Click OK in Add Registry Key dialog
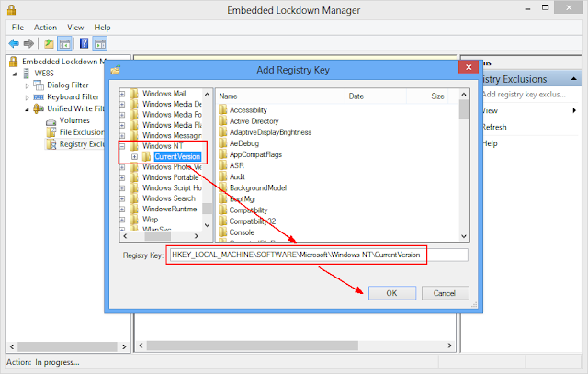 point(392,293)
